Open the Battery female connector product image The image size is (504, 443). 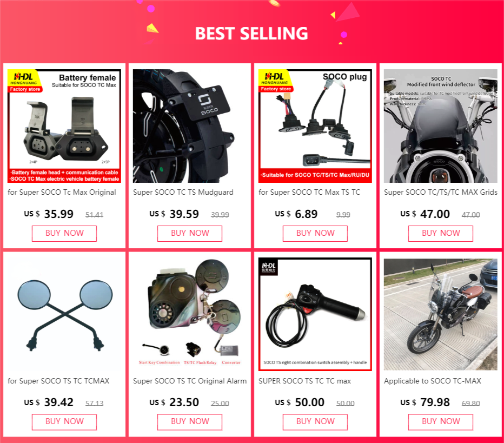[64, 126]
